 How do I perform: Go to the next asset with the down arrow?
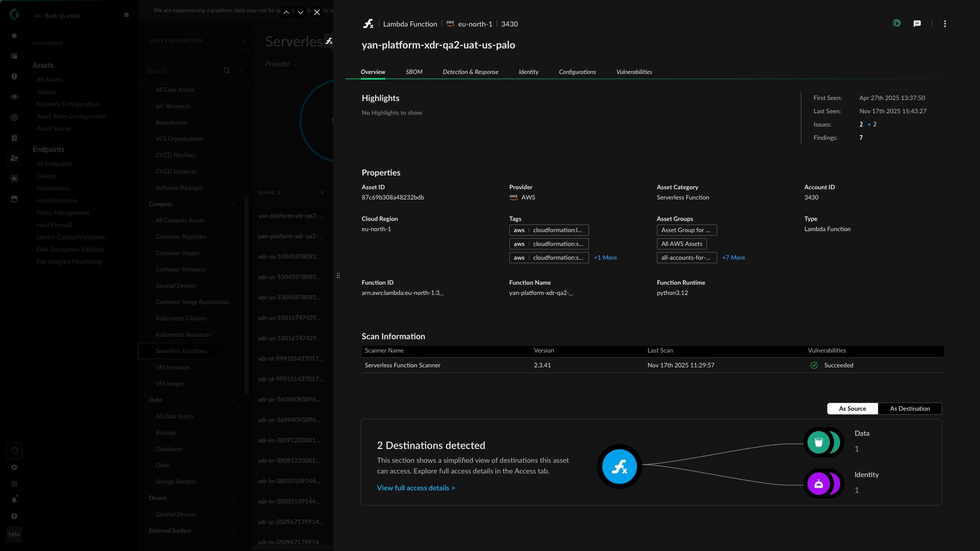coord(301,12)
